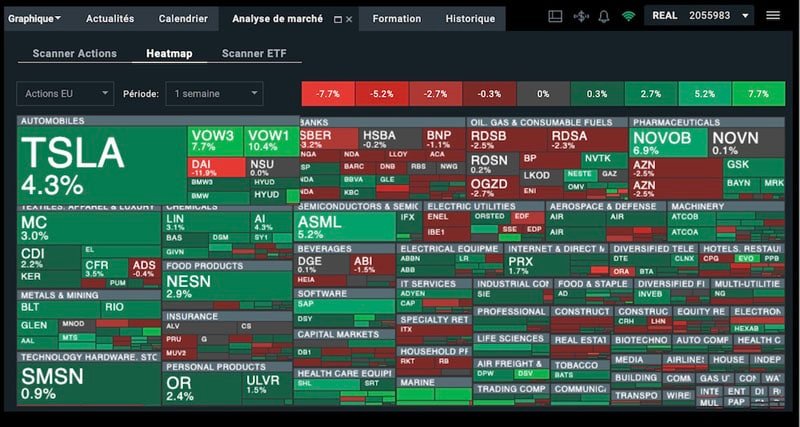Select the ABI -1.5% tile
The height and width of the screenshot is (427, 800).
(374, 264)
